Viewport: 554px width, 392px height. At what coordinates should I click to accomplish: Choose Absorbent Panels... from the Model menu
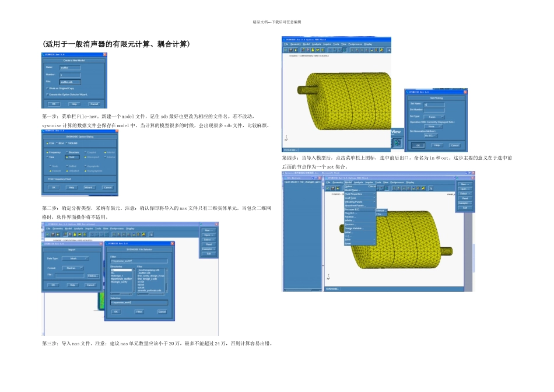click(x=360, y=206)
